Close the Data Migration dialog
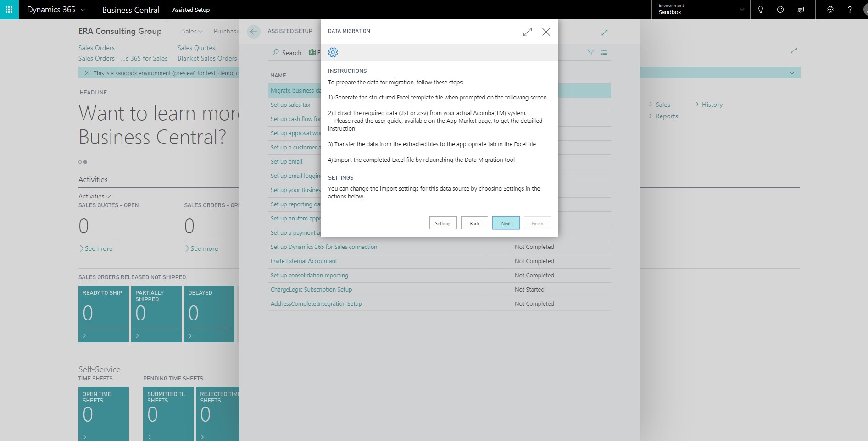The width and height of the screenshot is (868, 441). click(546, 32)
